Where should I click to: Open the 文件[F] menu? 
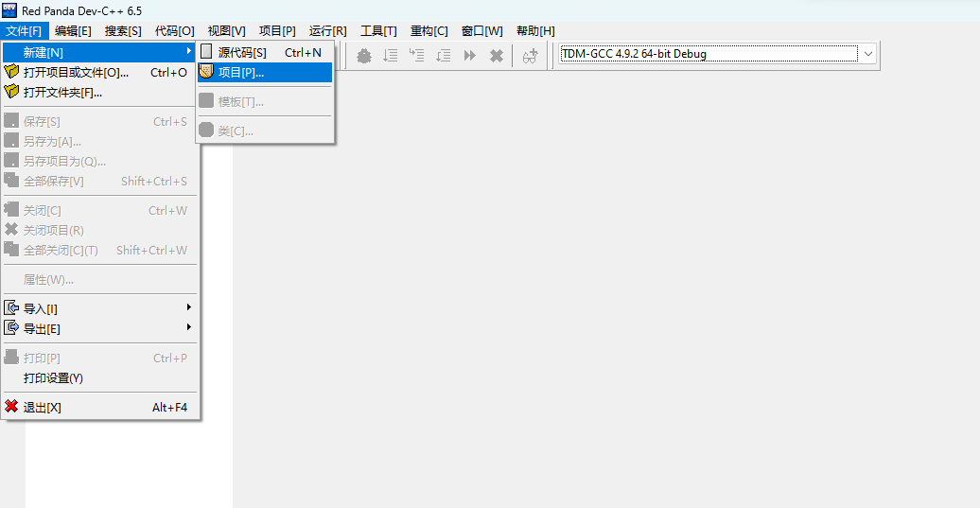[24, 30]
